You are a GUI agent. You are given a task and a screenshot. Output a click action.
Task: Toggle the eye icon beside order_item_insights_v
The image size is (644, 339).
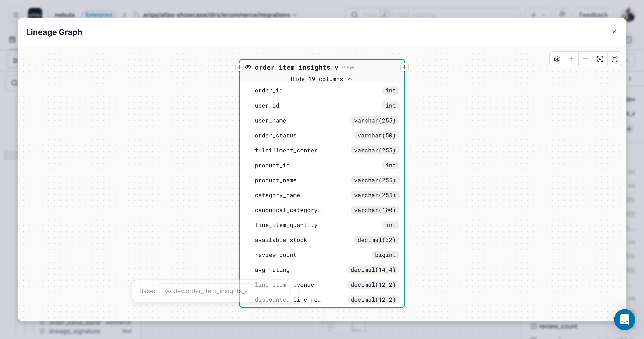tap(248, 67)
